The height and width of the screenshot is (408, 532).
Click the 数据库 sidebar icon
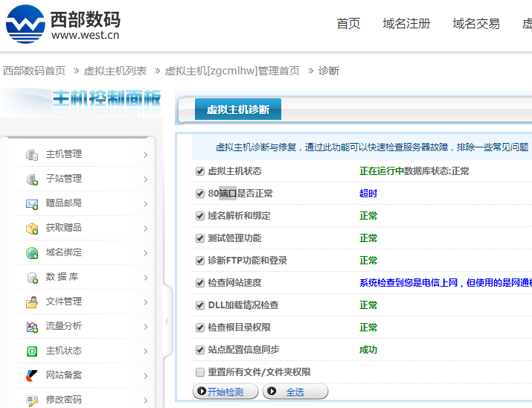click(x=32, y=278)
